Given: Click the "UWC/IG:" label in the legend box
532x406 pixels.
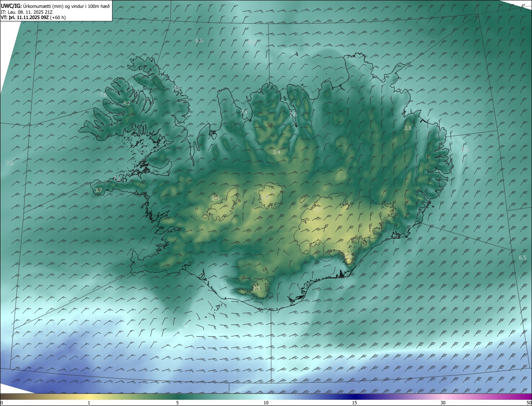Looking at the screenshot, I should click(x=11, y=6).
